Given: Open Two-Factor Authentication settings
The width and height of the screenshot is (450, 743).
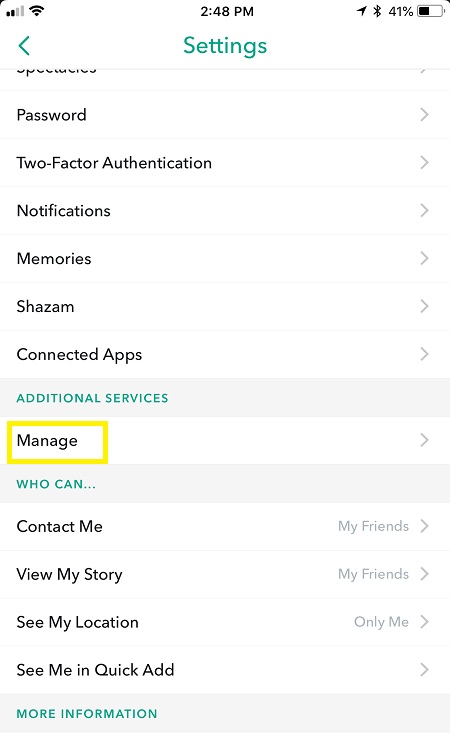Looking at the screenshot, I should (225, 163).
